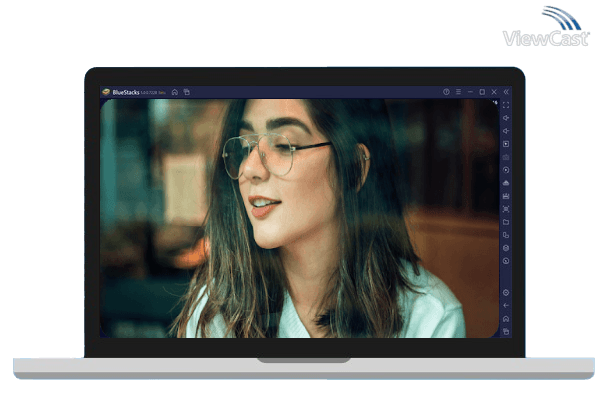Maximize the BlueStacks window
The height and width of the screenshot is (414, 602).
point(482,92)
